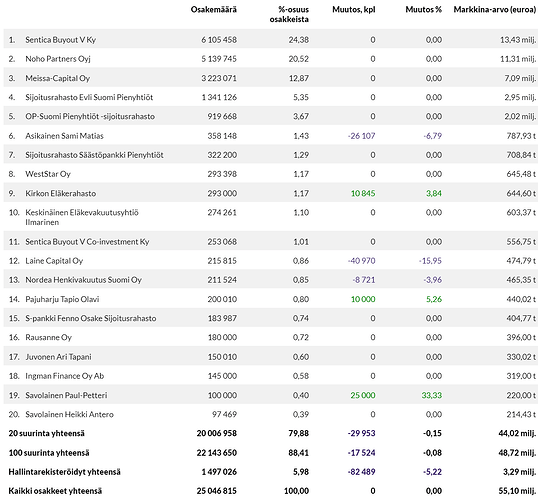Viewport: 538px width, 500px height.
Task: Select Asikainen Sami Matias row
Action: click(270, 136)
